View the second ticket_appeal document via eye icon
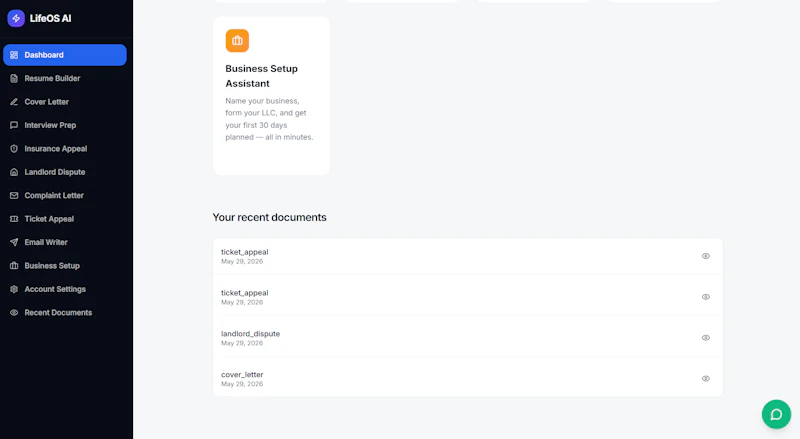800x439 pixels. tap(706, 297)
